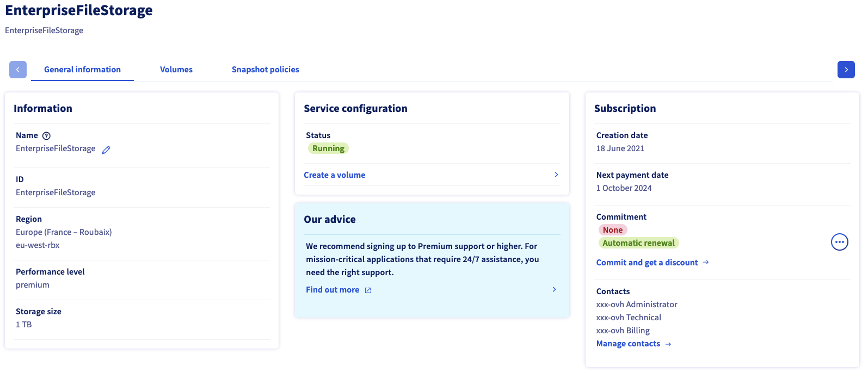Click the help icon beside Name
The image size is (868, 373).
click(x=46, y=136)
